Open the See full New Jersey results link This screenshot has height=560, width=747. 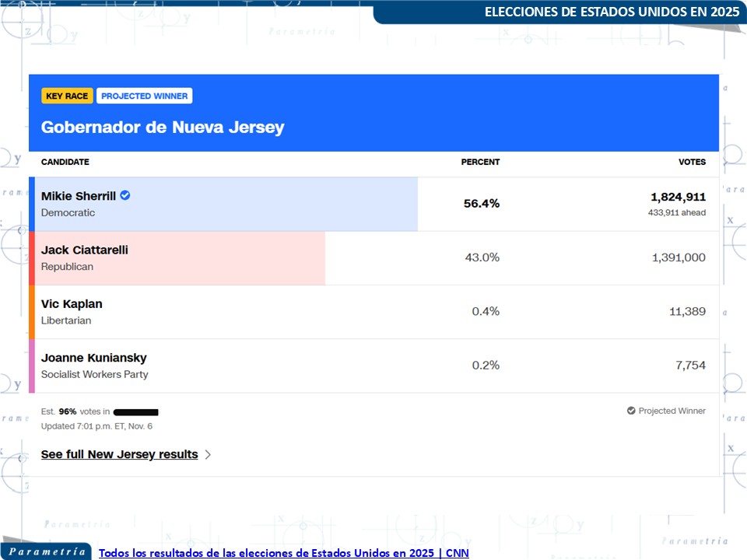tap(119, 454)
